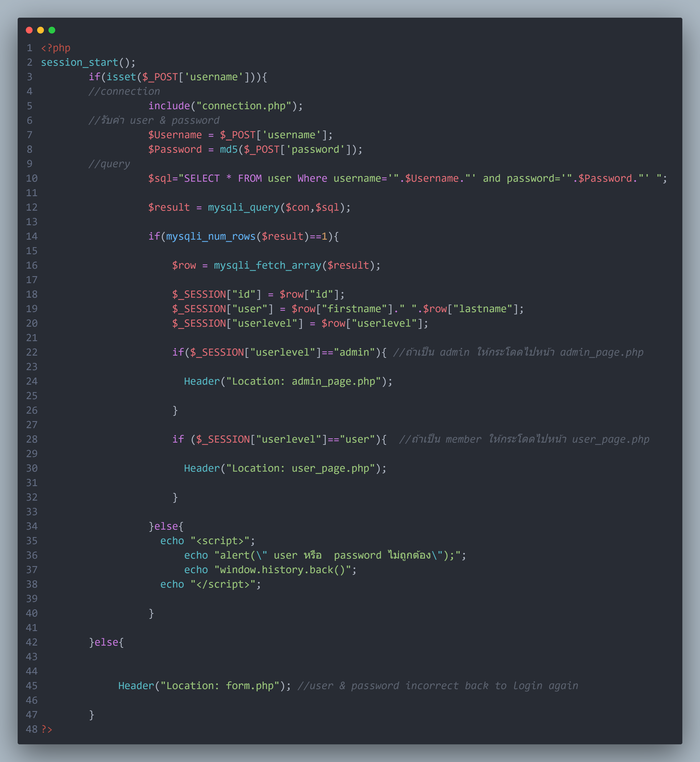Click 'echo "window.history.back()";' line

271,570
